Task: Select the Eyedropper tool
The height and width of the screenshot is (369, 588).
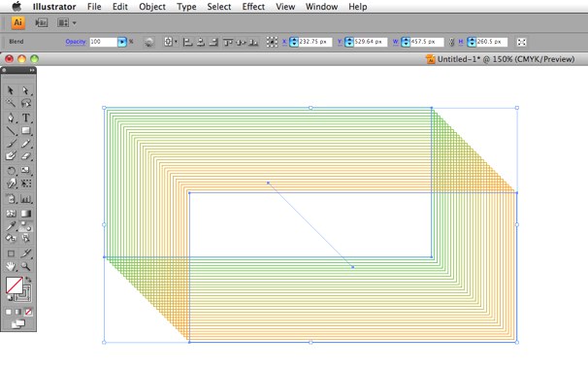Action: [x=11, y=226]
